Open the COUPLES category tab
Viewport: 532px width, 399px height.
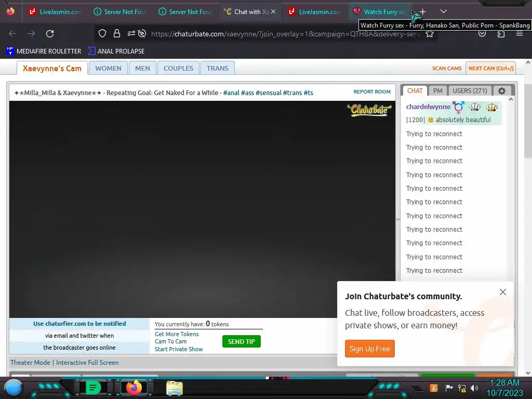(179, 68)
